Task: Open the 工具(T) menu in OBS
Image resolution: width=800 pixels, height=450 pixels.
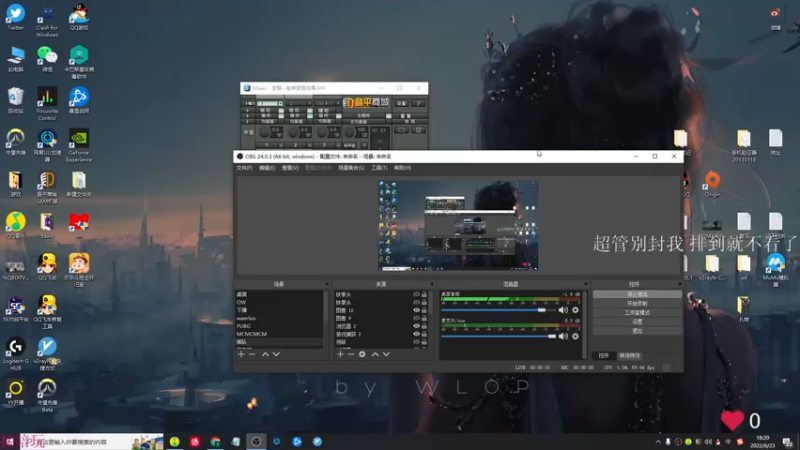Action: [x=379, y=168]
